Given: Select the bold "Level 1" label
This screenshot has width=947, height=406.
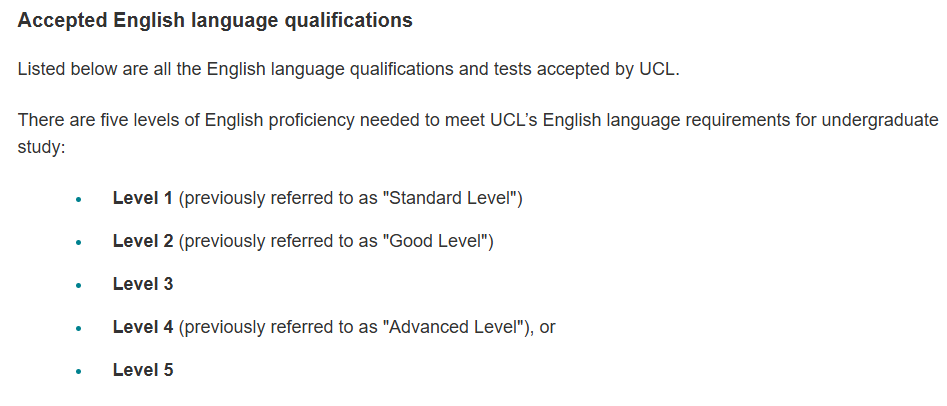Looking at the screenshot, I should [143, 198].
